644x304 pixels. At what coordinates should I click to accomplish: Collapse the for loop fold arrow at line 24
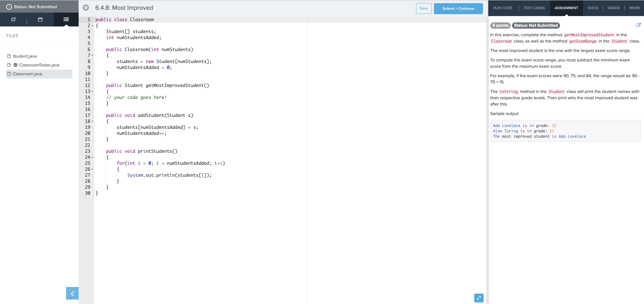tap(92, 157)
